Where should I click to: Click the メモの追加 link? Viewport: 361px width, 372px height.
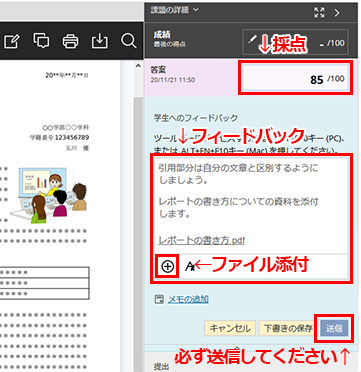(x=188, y=299)
